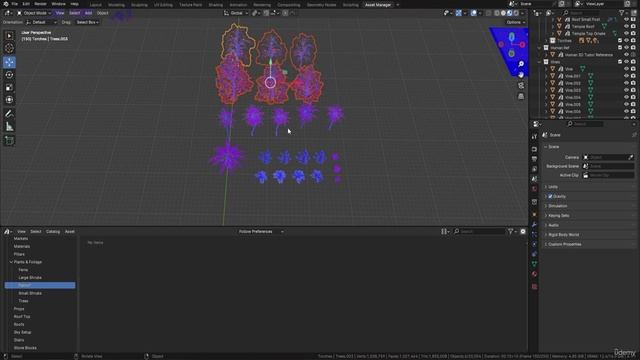Hide the Torches collection eye icon
This screenshot has height=360, width=640.
tap(626, 41)
